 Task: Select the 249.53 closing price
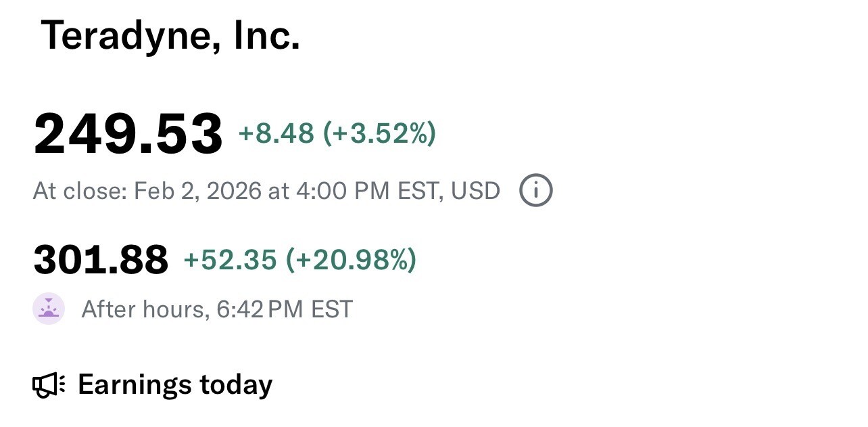coord(128,134)
